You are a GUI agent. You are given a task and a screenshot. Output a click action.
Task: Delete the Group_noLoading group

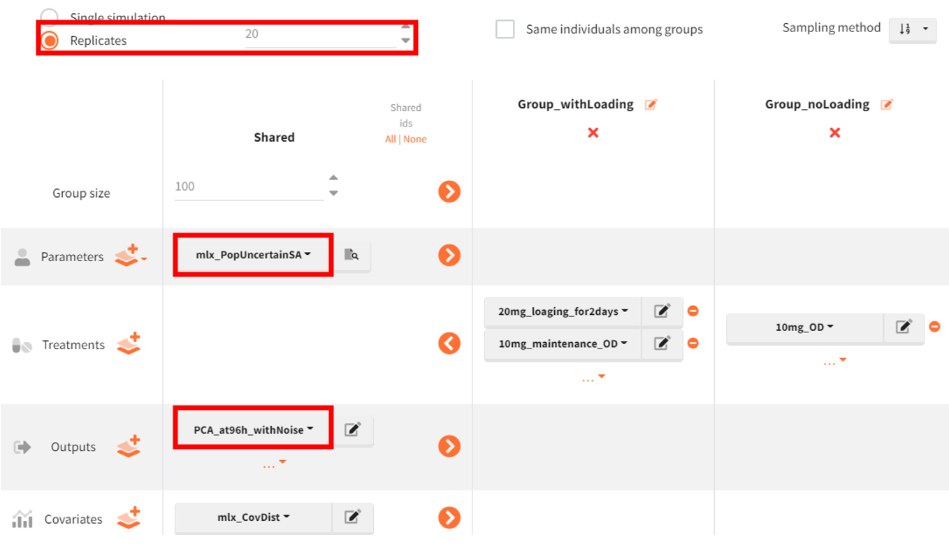[x=834, y=133]
